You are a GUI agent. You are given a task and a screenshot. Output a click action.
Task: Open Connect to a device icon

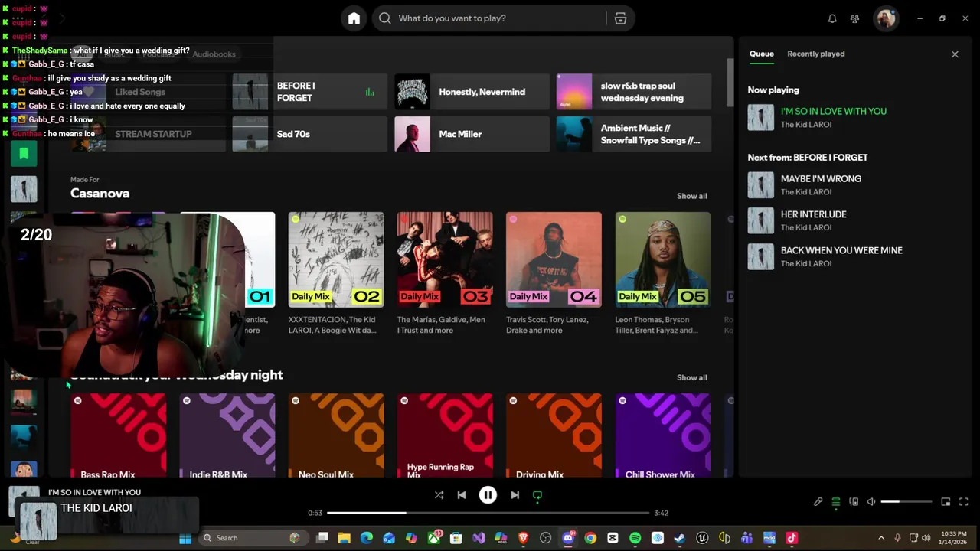854,502
